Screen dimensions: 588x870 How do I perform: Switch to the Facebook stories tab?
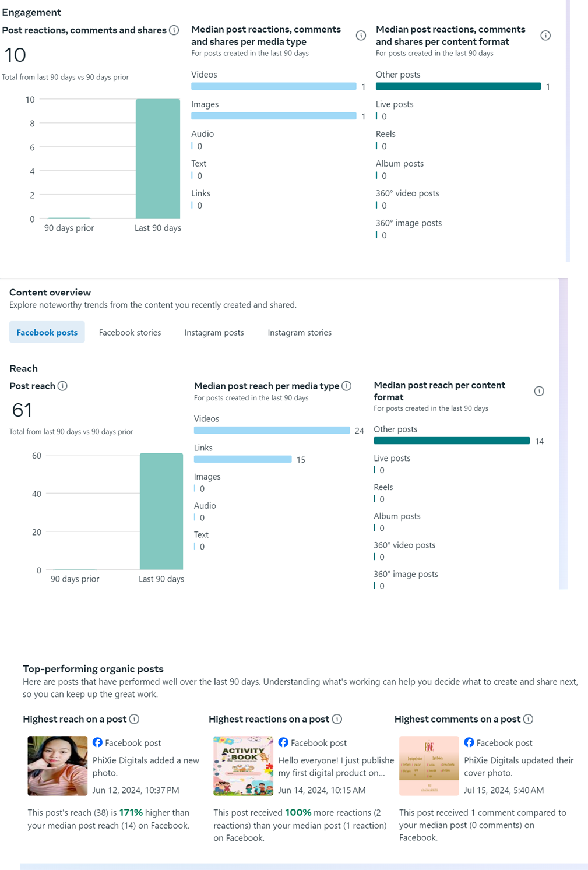[130, 333]
